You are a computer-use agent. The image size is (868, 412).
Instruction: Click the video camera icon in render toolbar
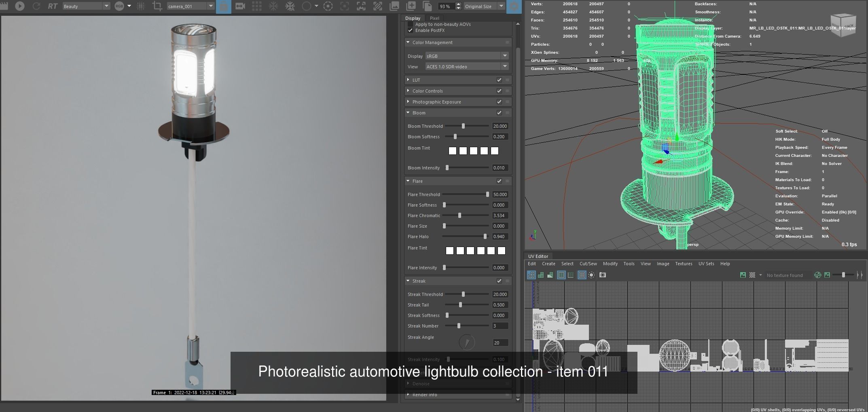(240, 6)
